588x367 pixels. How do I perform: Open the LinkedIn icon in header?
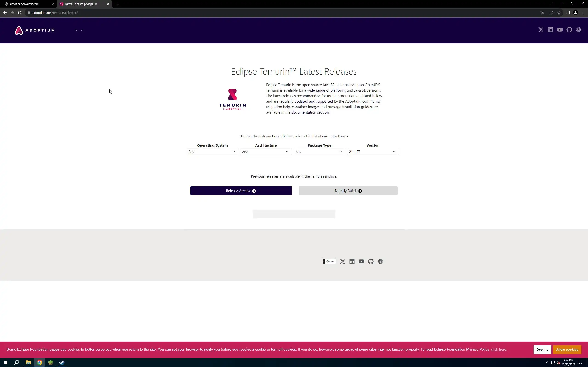[550, 30]
